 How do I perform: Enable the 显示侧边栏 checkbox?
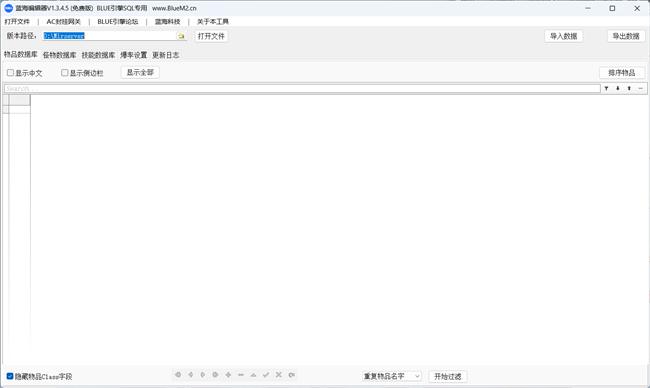[65, 73]
